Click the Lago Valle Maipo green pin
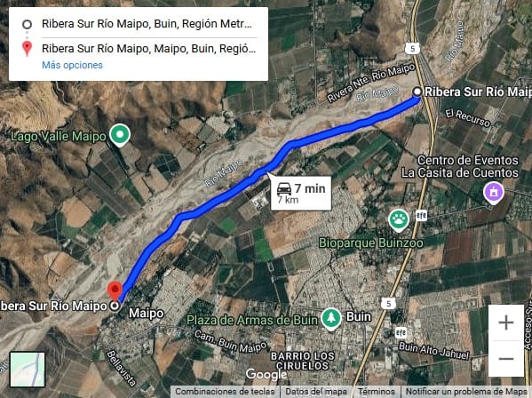 click(x=120, y=135)
